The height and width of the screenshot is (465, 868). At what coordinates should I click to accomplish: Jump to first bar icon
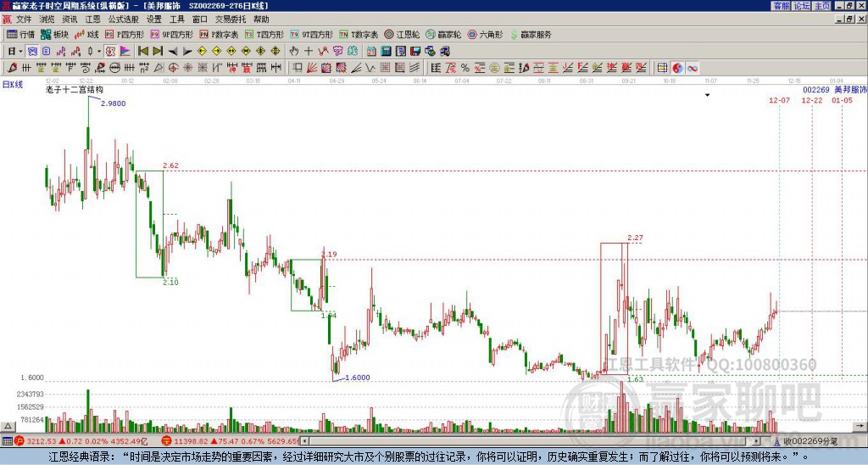pyautogui.click(x=142, y=51)
